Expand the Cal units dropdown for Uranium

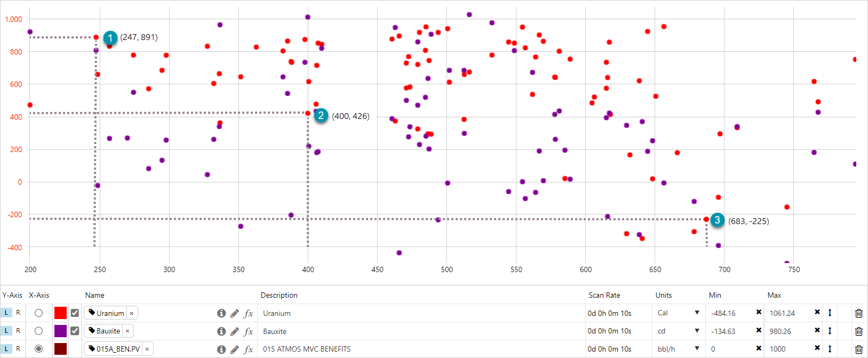697,313
